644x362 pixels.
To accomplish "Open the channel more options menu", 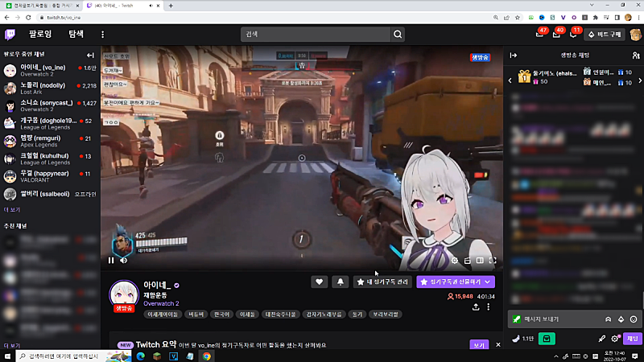I will (x=489, y=307).
